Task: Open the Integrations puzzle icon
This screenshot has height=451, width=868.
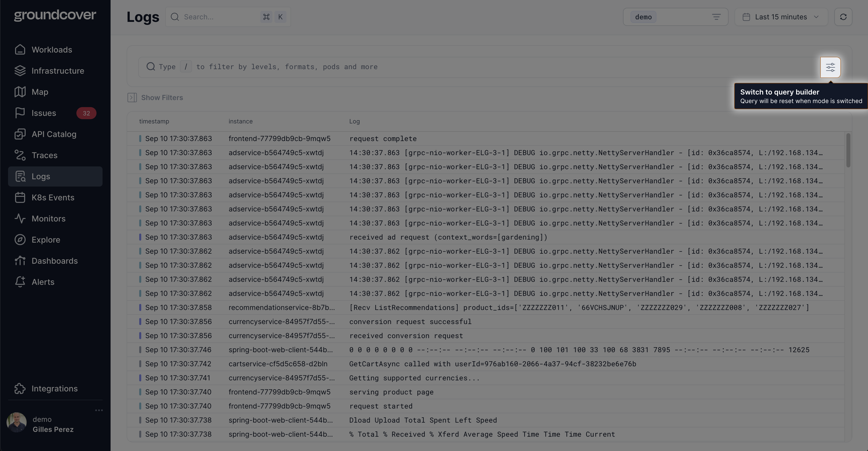Action: pos(20,388)
